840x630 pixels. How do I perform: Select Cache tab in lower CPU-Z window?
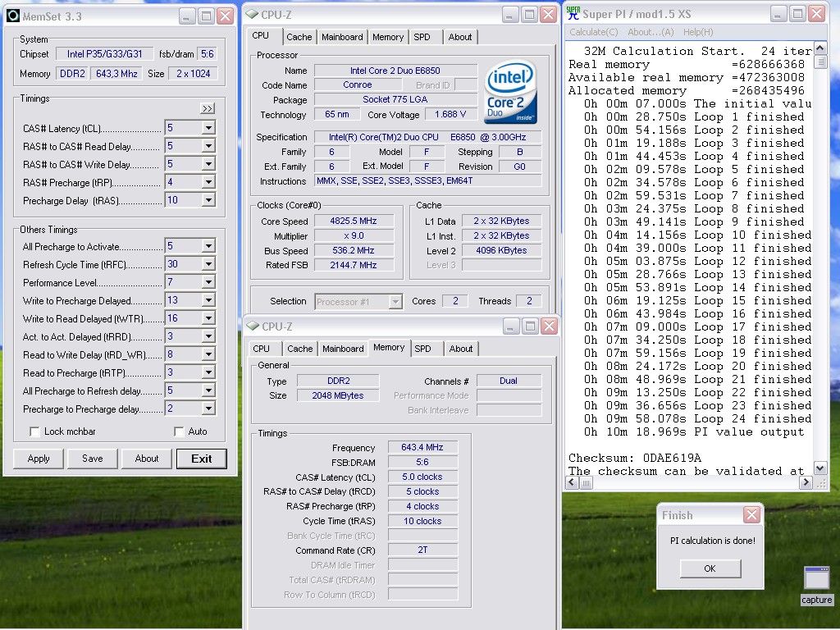tap(300, 349)
